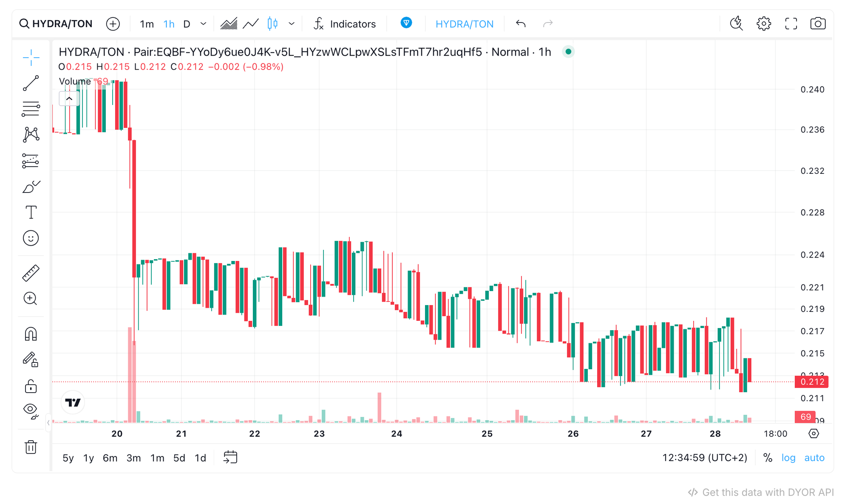
Task: Open quick search lightning icon
Action: (737, 23)
